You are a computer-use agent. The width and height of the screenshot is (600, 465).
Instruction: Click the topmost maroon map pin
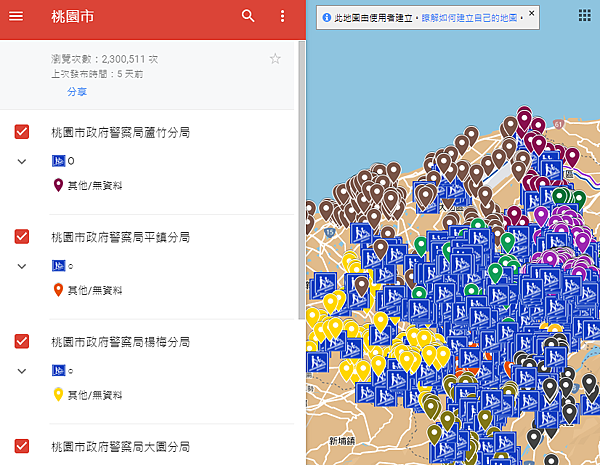(524, 117)
